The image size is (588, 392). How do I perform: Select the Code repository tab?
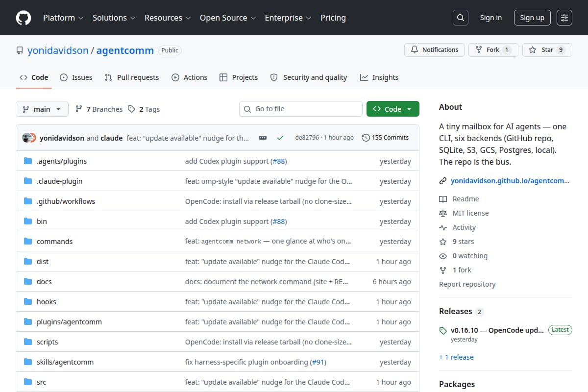pyautogui.click(x=34, y=77)
